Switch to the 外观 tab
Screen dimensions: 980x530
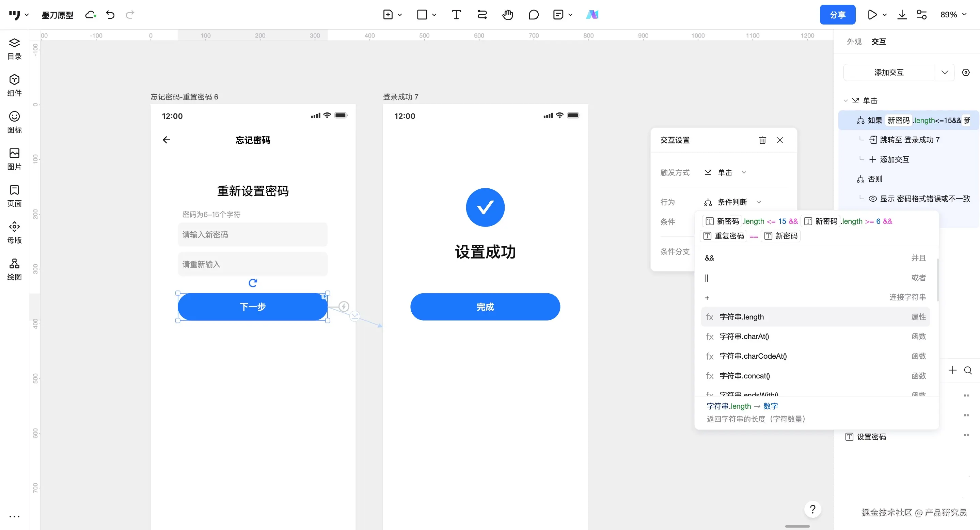coord(854,42)
